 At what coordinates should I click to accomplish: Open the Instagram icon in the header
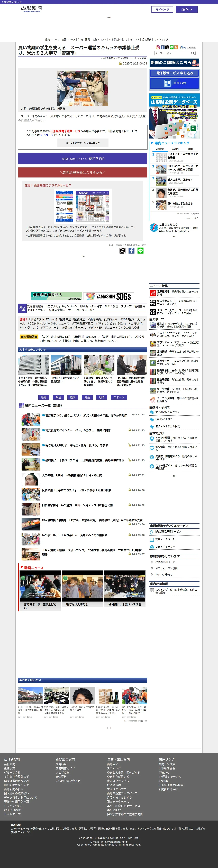pyautogui.click(x=158, y=47)
